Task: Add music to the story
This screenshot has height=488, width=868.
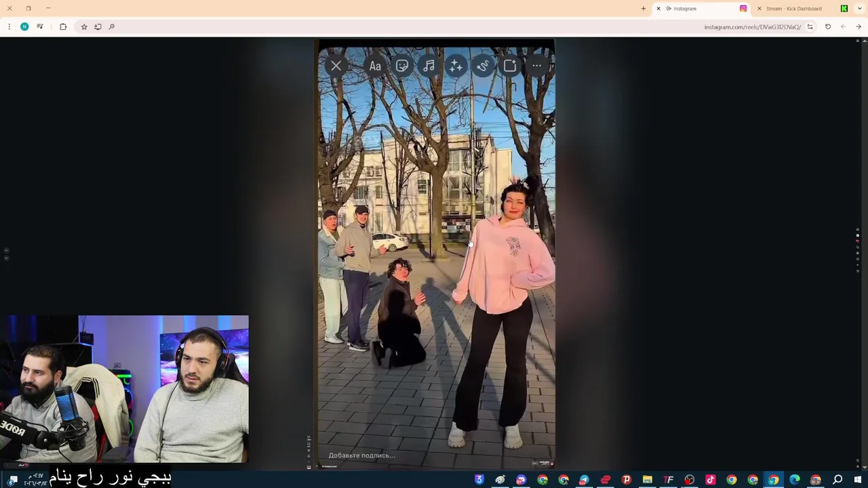Action: coord(429,66)
